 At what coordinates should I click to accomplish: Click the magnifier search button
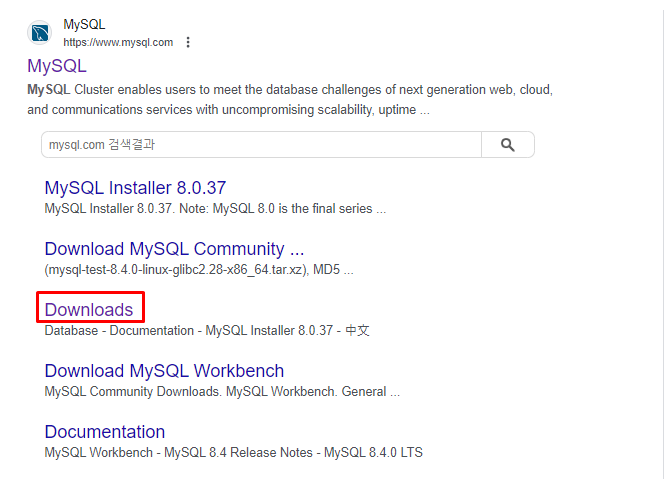point(508,145)
